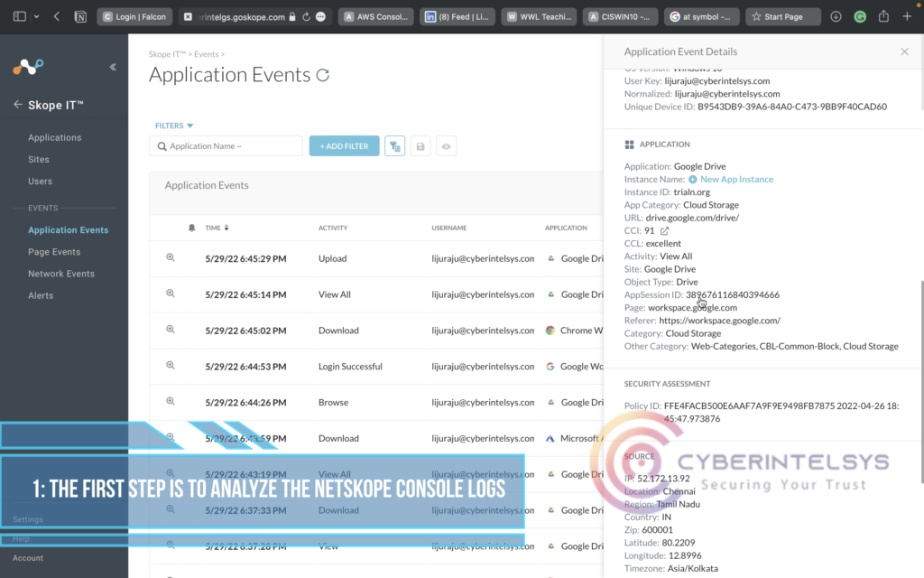Refresh Application Events with the circular arrow
The image size is (924, 578).
click(x=322, y=76)
